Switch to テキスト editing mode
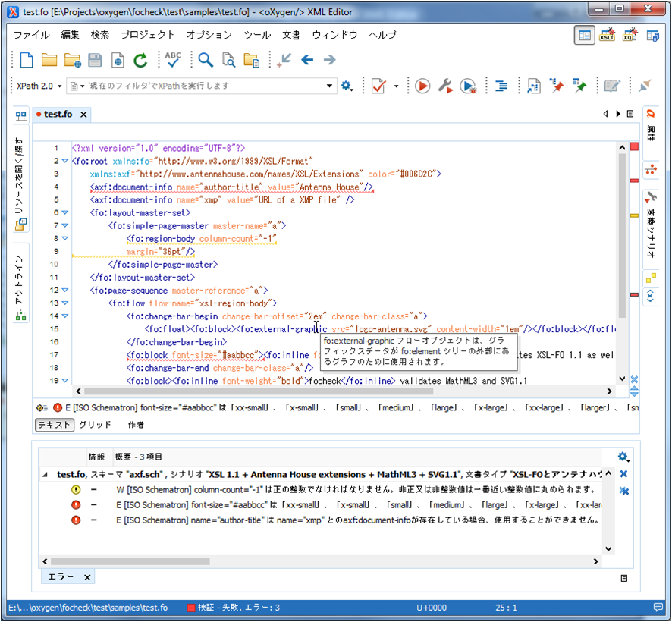 click(55, 425)
